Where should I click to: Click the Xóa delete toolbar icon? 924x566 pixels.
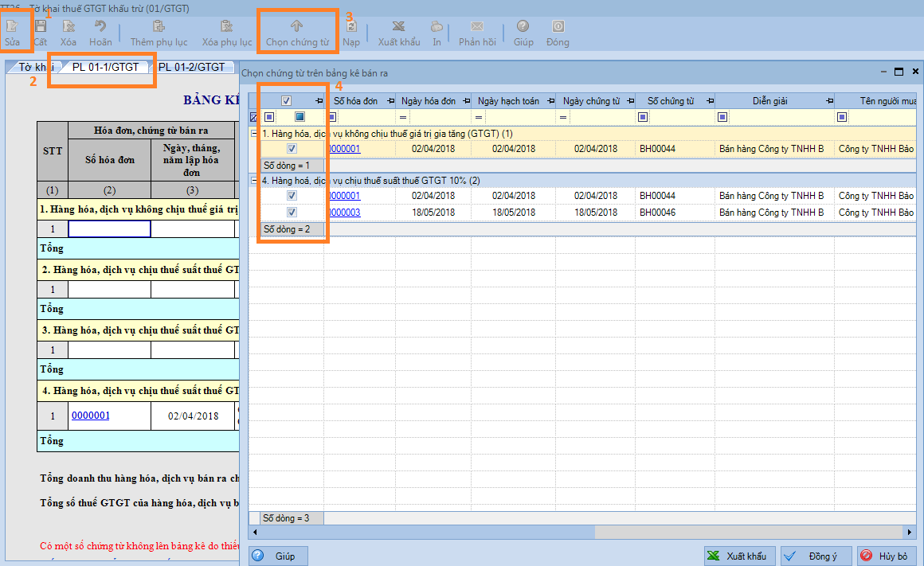pyautogui.click(x=69, y=26)
